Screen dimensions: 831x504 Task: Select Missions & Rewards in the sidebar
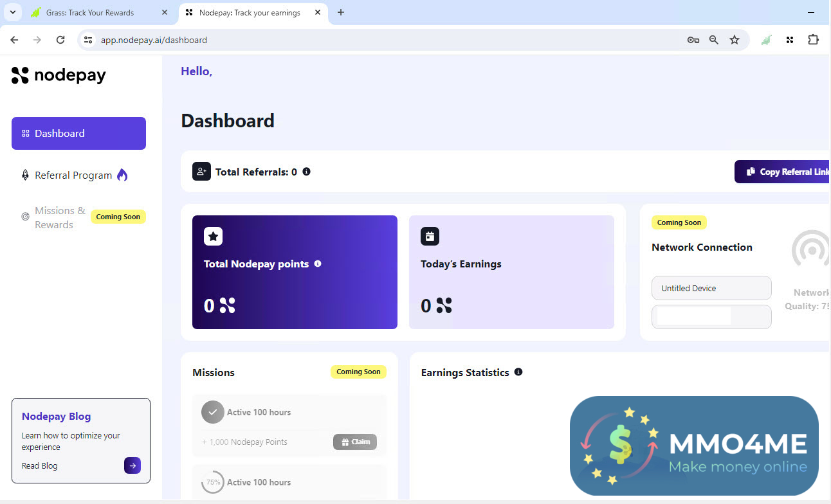[60, 217]
